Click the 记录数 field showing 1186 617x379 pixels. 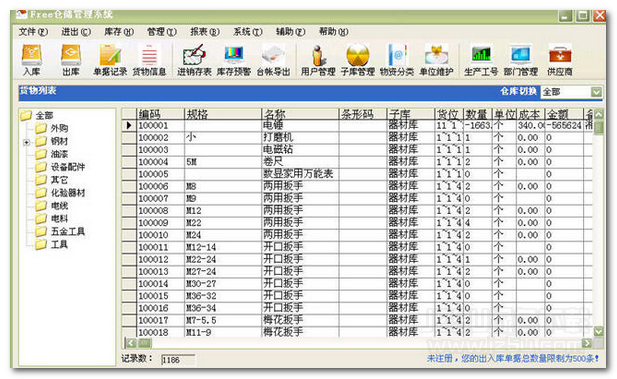pyautogui.click(x=178, y=360)
